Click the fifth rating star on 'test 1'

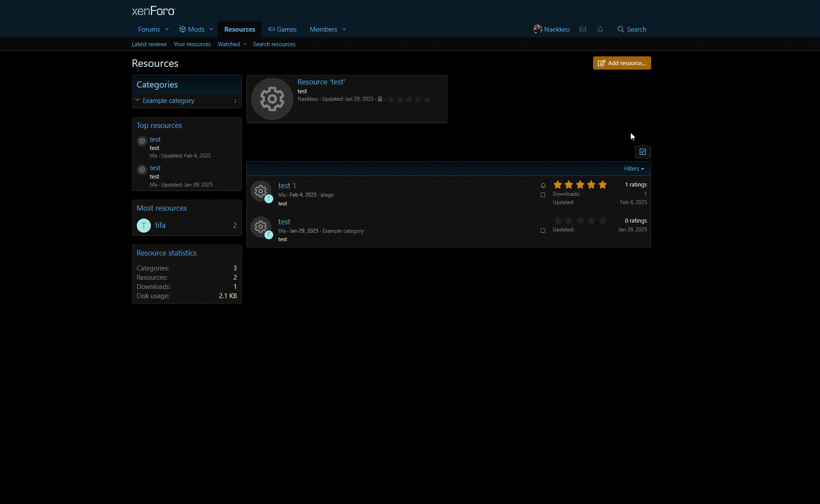point(603,185)
